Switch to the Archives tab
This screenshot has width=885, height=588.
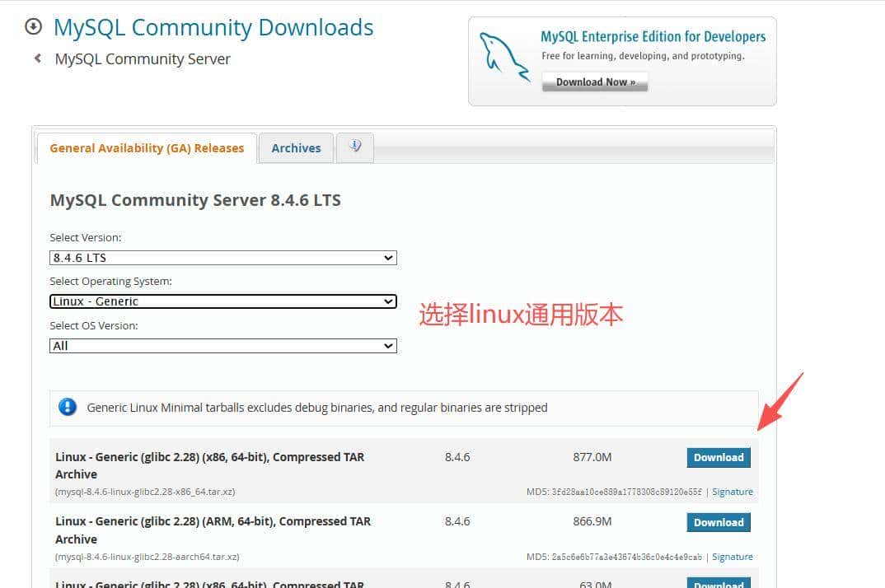click(x=296, y=147)
